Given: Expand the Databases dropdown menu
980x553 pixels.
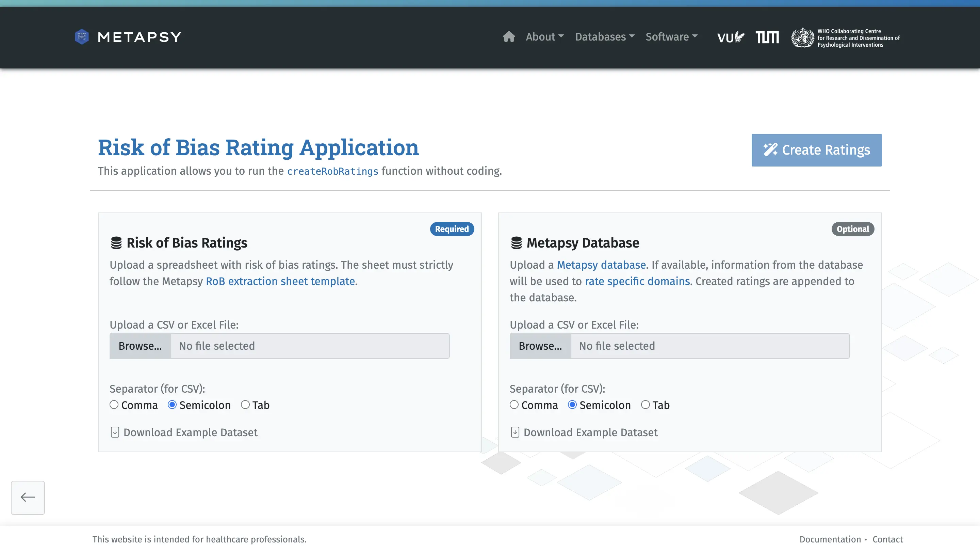Looking at the screenshot, I should pos(605,37).
